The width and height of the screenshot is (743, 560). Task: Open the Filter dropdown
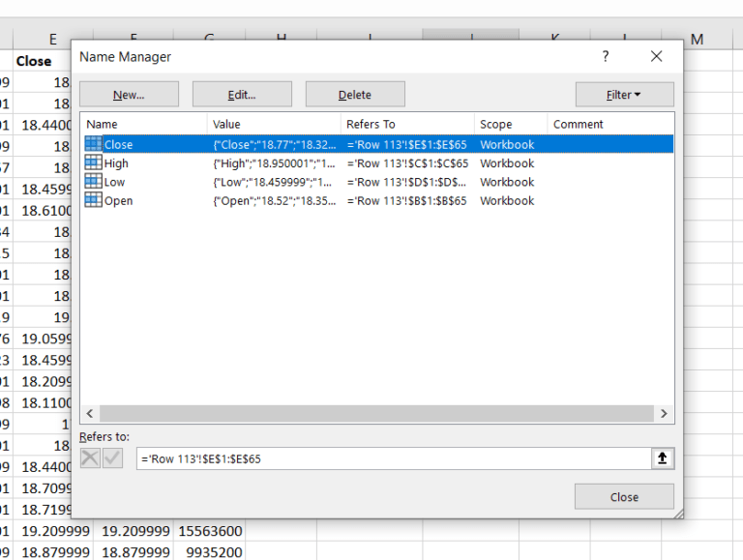point(625,95)
